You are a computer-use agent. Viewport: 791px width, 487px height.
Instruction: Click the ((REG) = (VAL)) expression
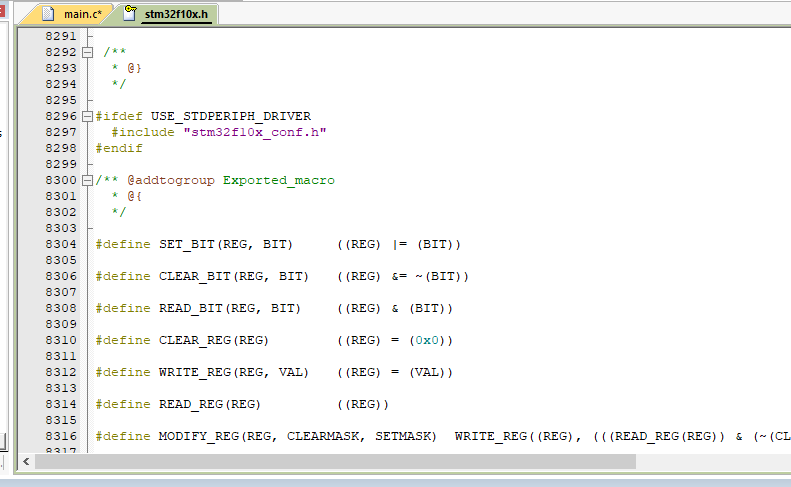394,372
